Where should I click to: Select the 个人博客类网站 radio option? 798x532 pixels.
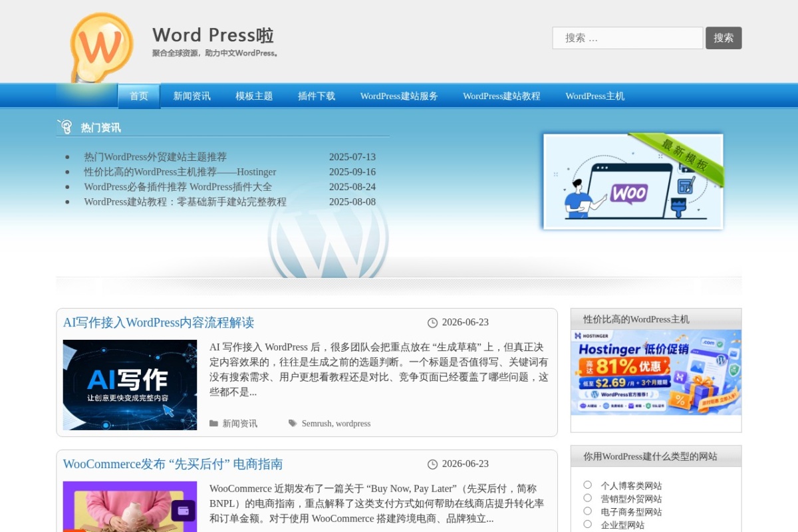(587, 485)
